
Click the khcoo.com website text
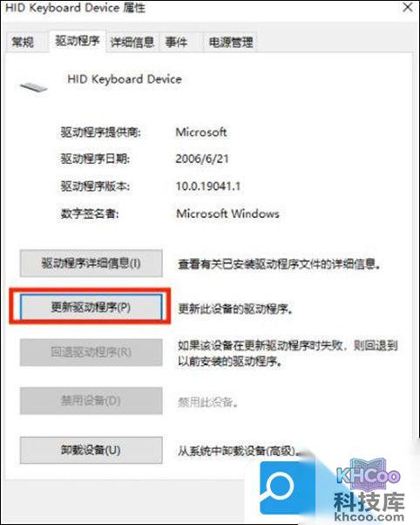click(x=369, y=517)
